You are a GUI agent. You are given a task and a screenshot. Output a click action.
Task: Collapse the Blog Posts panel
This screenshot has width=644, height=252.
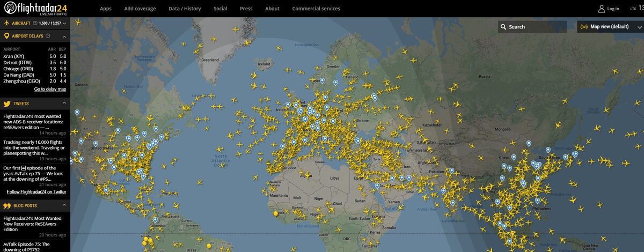(x=64, y=205)
